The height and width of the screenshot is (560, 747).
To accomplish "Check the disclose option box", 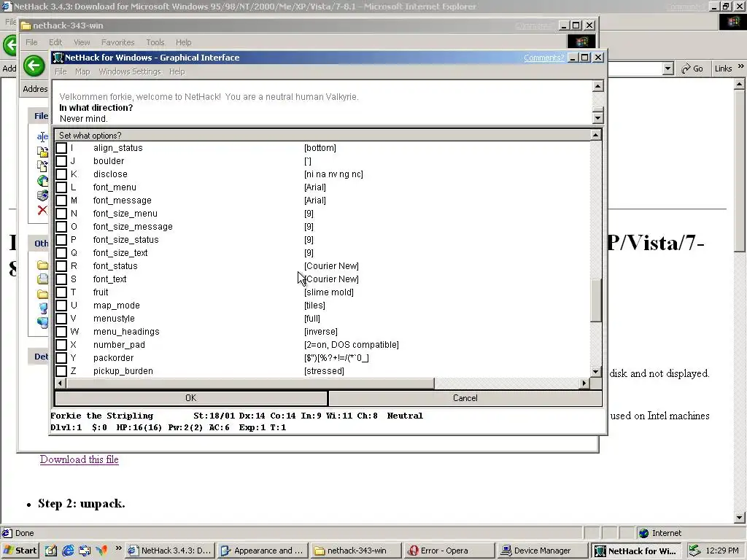I will pyautogui.click(x=61, y=174).
